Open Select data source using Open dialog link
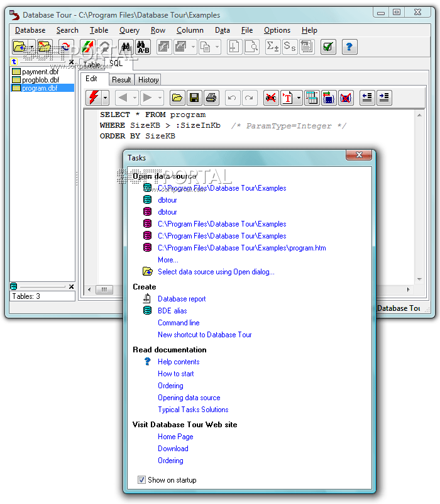Viewport: 440px width, 504px height. (x=216, y=272)
